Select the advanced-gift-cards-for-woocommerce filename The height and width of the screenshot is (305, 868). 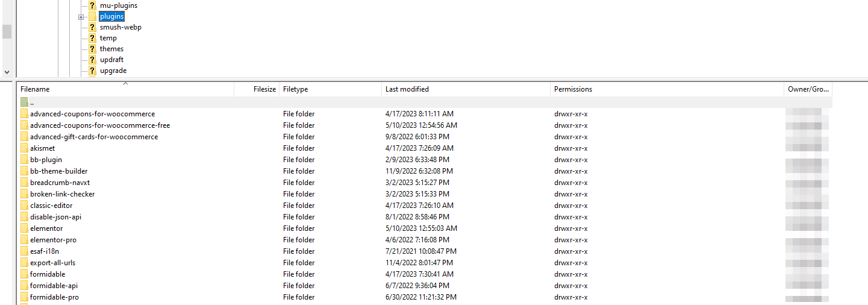94,137
